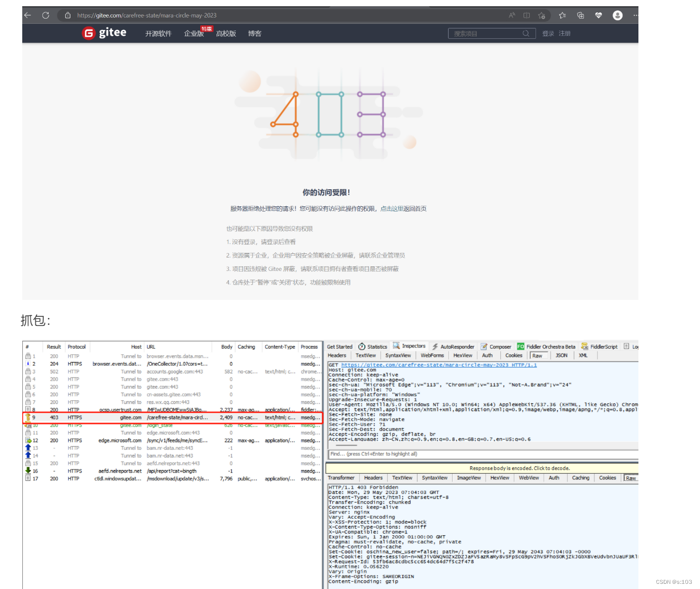The width and height of the screenshot is (700, 589).
Task: Open the 企业版 menu on Gitee
Action: click(194, 34)
